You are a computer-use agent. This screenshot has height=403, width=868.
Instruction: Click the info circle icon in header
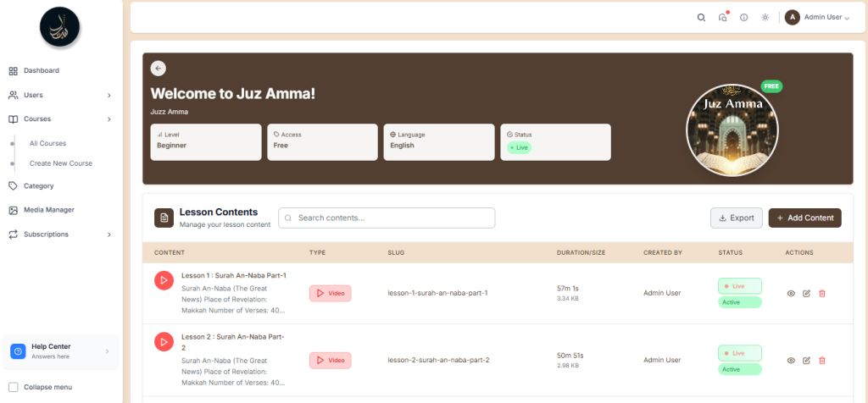[x=744, y=17]
